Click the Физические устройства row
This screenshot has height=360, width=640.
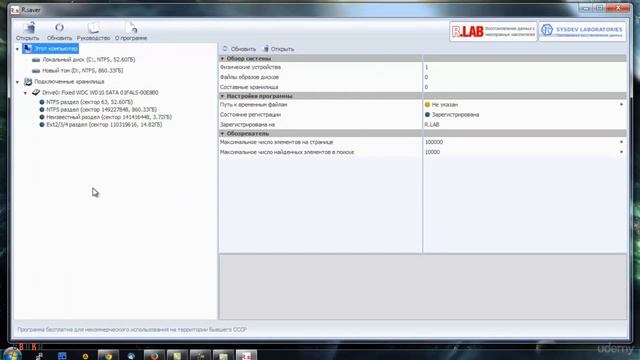click(x=422, y=67)
